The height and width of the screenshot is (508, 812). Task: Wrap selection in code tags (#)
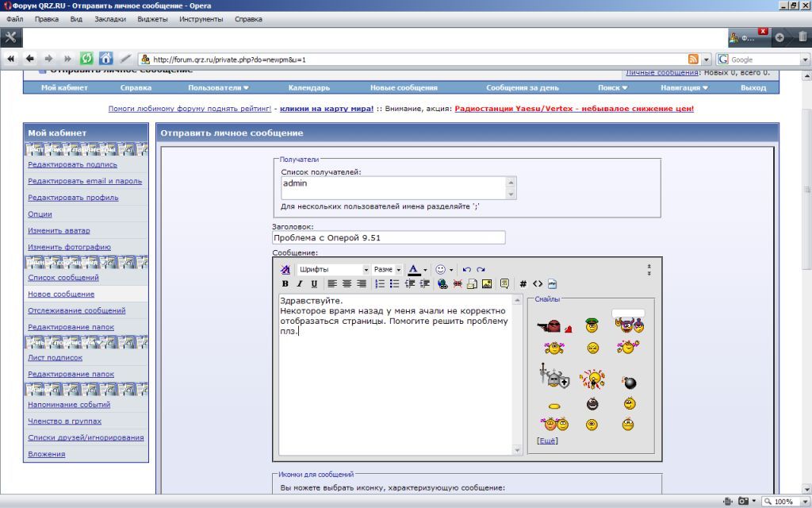[x=523, y=283]
